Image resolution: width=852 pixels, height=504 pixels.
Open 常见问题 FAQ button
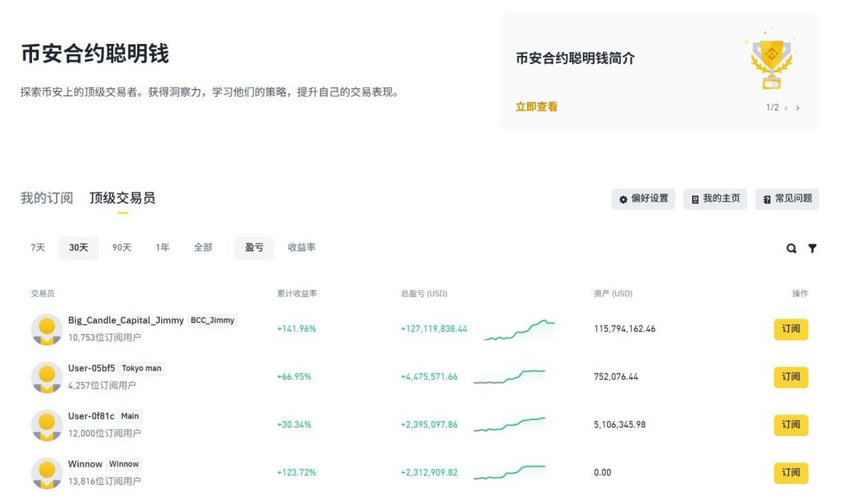click(x=787, y=199)
